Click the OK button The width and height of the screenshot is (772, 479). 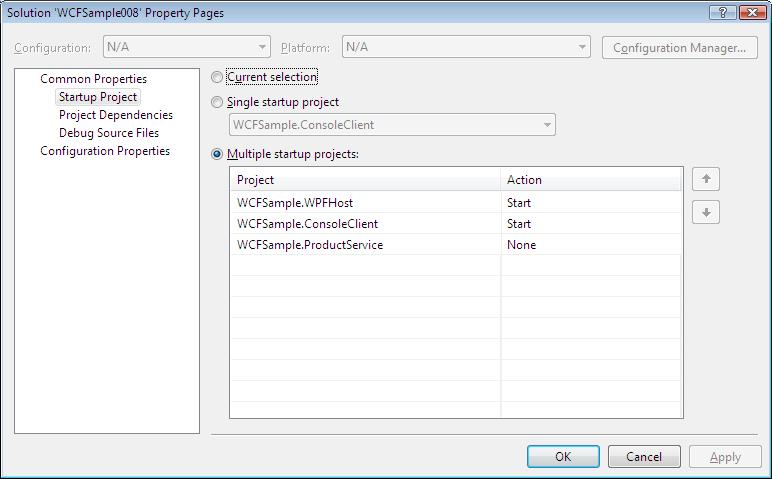(x=563, y=456)
